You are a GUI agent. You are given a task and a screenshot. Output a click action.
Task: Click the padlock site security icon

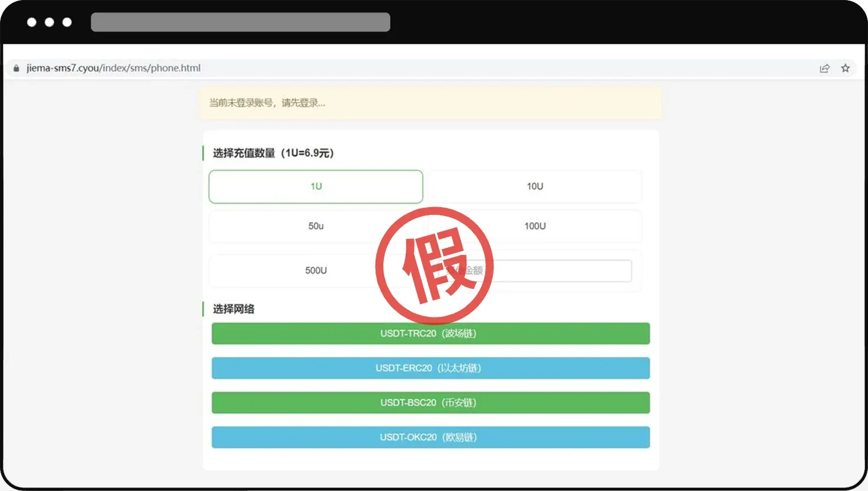pyautogui.click(x=16, y=68)
